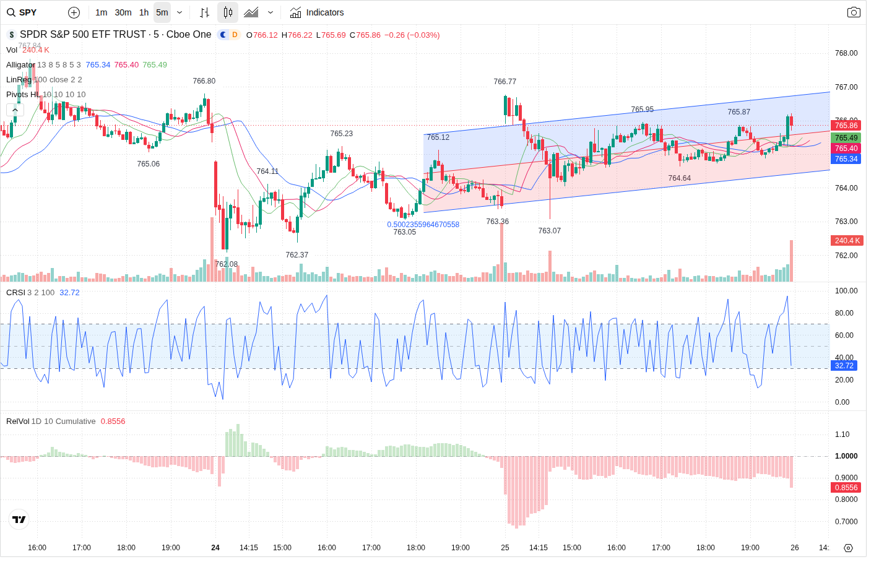Click the 765.86 last price label

(846, 126)
